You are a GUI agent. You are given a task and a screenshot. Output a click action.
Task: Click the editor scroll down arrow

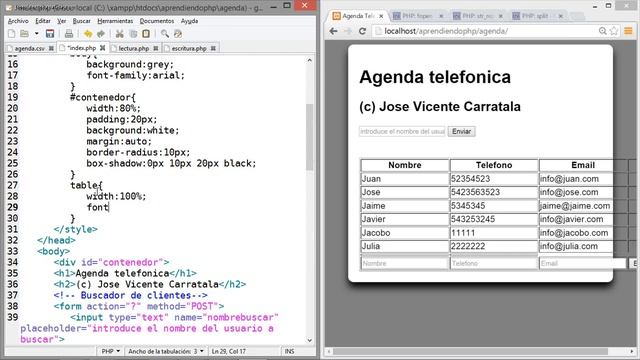[309, 340]
